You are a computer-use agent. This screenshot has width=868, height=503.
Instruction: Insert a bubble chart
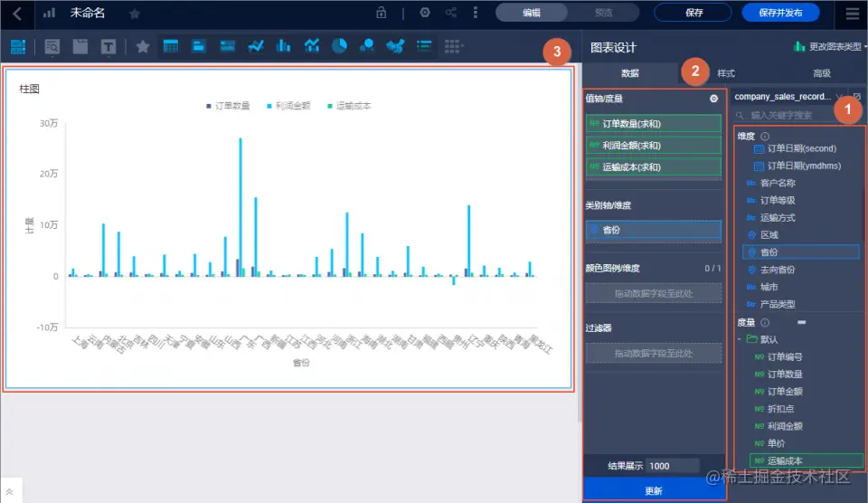point(367,46)
